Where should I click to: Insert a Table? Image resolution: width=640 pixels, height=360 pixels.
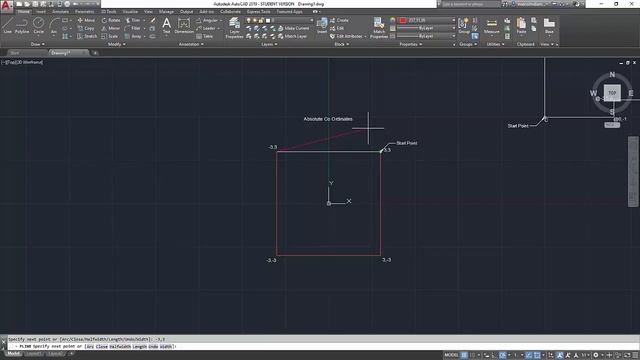pyautogui.click(x=204, y=36)
